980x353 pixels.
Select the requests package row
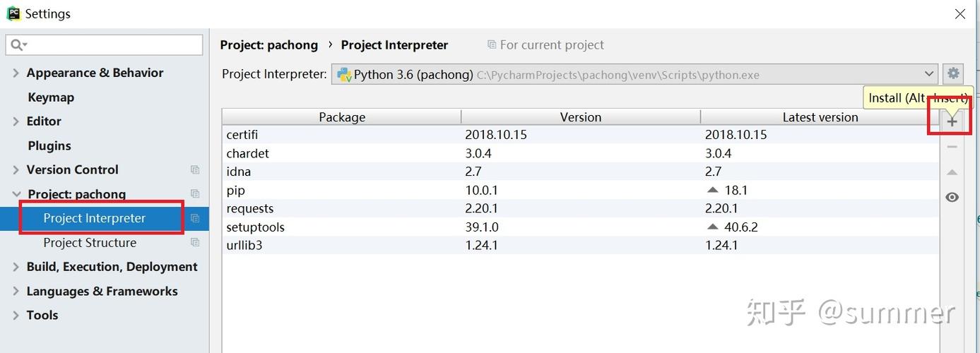point(581,209)
